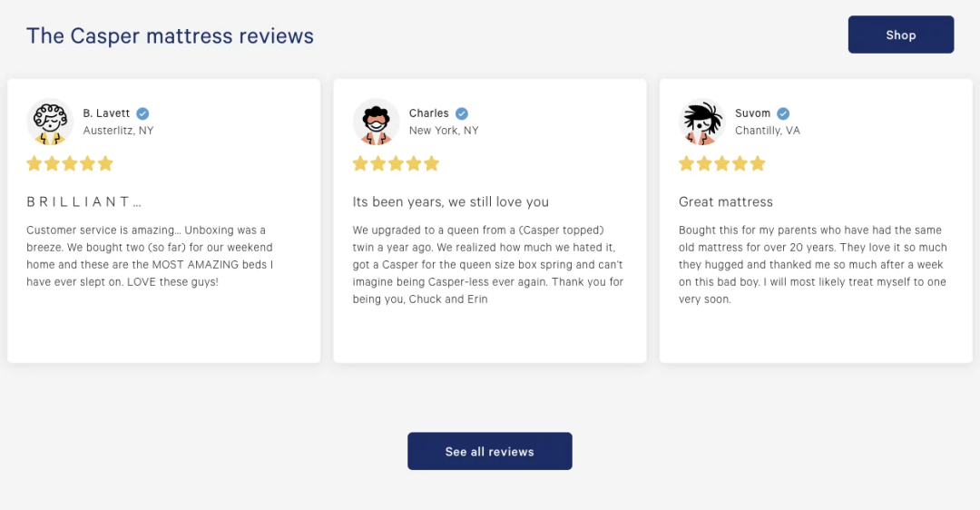Click verified badge next to Suvom

point(783,113)
